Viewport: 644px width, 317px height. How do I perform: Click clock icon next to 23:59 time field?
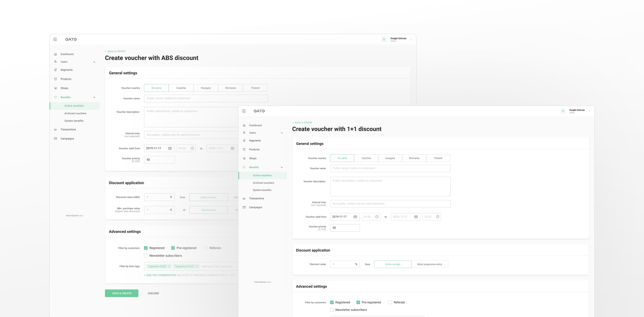pos(438,217)
